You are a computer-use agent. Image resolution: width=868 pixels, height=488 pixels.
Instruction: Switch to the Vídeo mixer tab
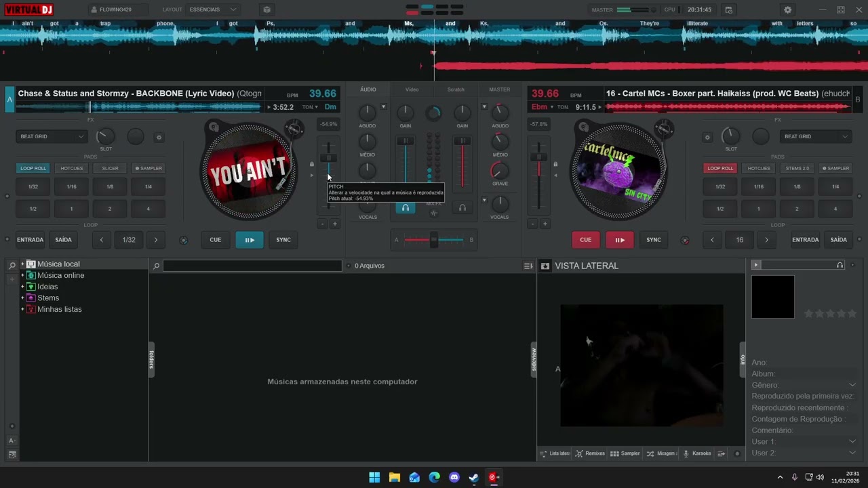412,89
